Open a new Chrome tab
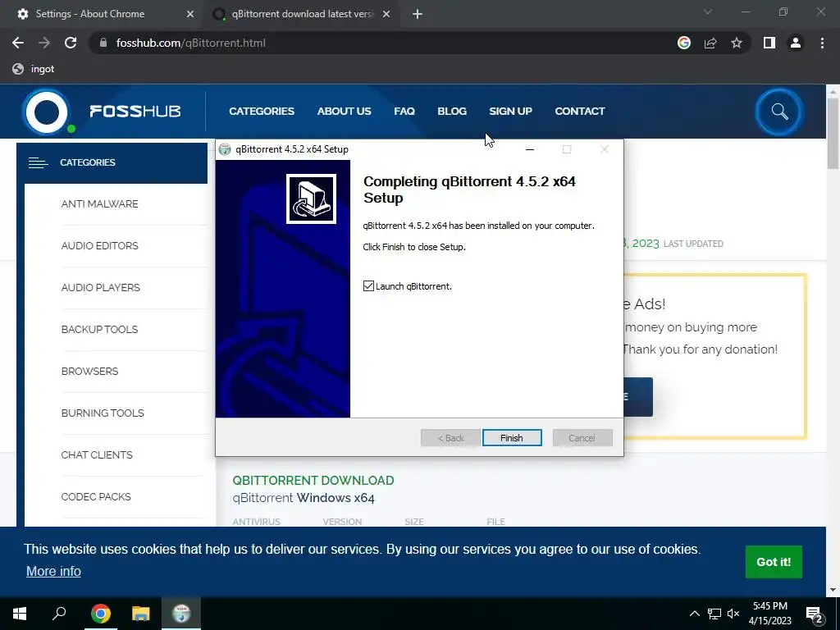Screen dimensions: 840x630 (418, 15)
